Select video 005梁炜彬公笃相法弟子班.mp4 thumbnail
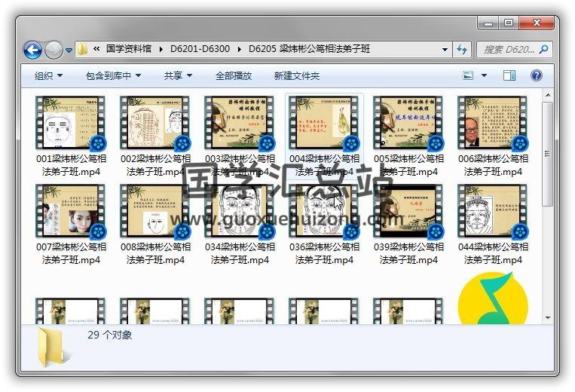Screen dimensions: 575x392 408,122
